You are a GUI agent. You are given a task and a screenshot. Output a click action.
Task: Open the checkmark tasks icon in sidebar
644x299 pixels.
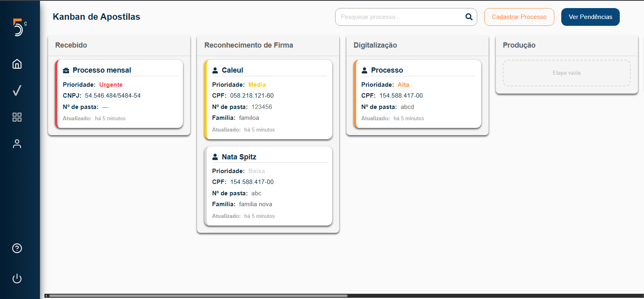point(17,90)
